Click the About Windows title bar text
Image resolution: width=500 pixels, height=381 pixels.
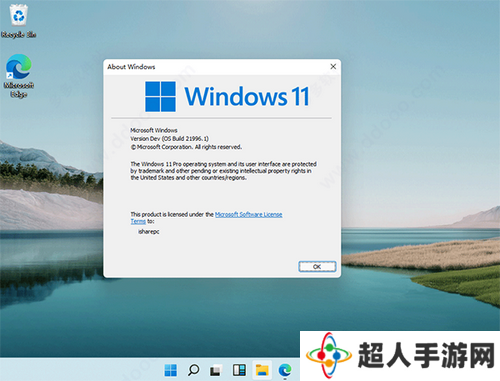(131, 67)
